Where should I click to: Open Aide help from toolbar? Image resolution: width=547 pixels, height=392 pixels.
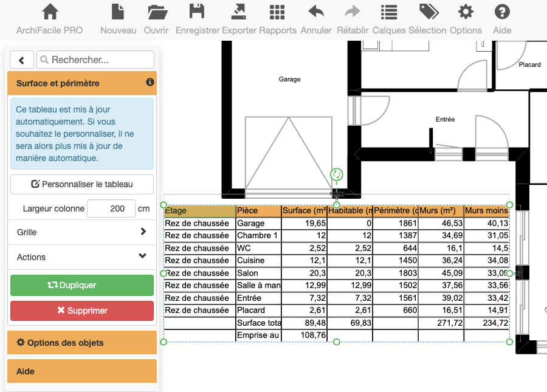click(502, 12)
